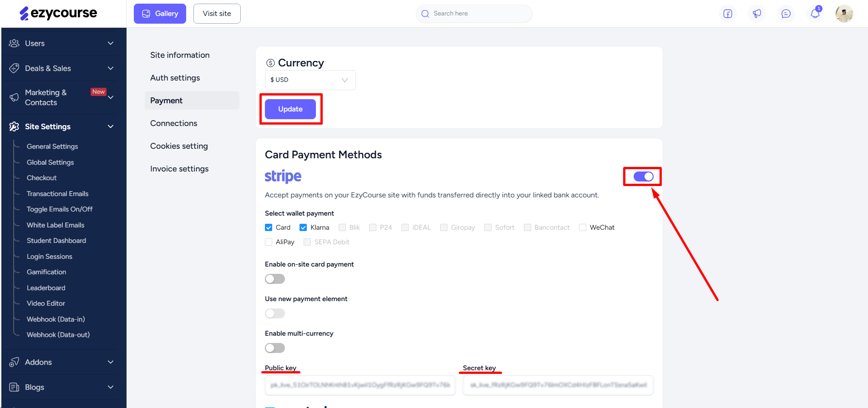Go to Connections settings tab
This screenshot has width=868, height=408.
pyautogui.click(x=174, y=123)
